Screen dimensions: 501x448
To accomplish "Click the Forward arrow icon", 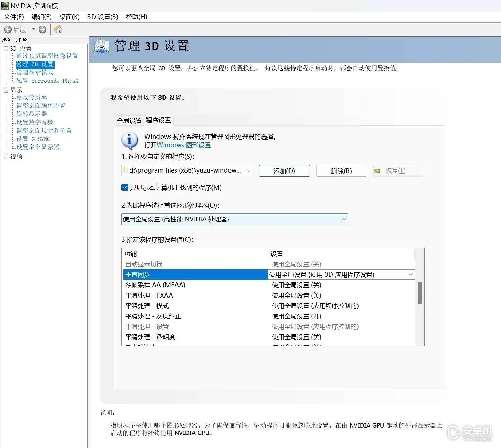I will click(x=43, y=29).
